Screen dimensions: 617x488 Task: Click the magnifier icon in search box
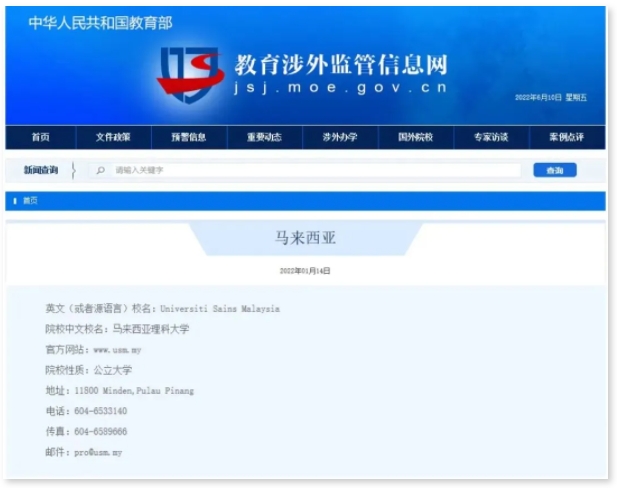pos(101,170)
